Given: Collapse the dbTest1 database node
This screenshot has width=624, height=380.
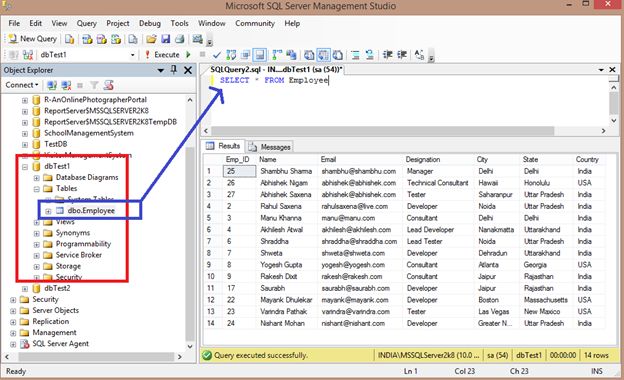Looking at the screenshot, I should [x=25, y=167].
